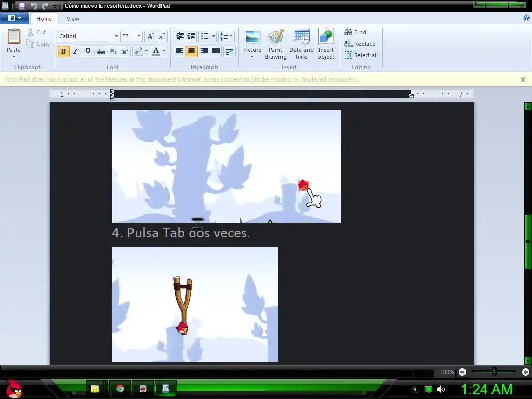Viewport: 532px width, 399px height.
Task: Align text right
Action: click(x=204, y=51)
